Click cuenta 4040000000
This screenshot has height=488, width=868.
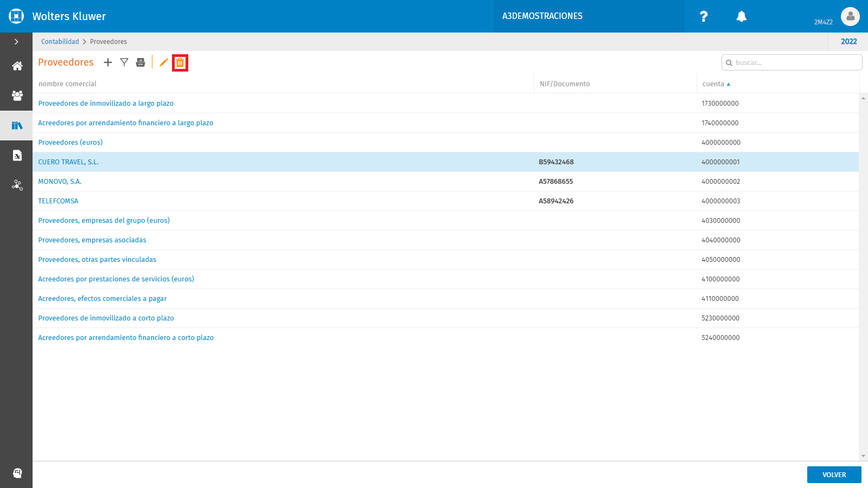720,240
